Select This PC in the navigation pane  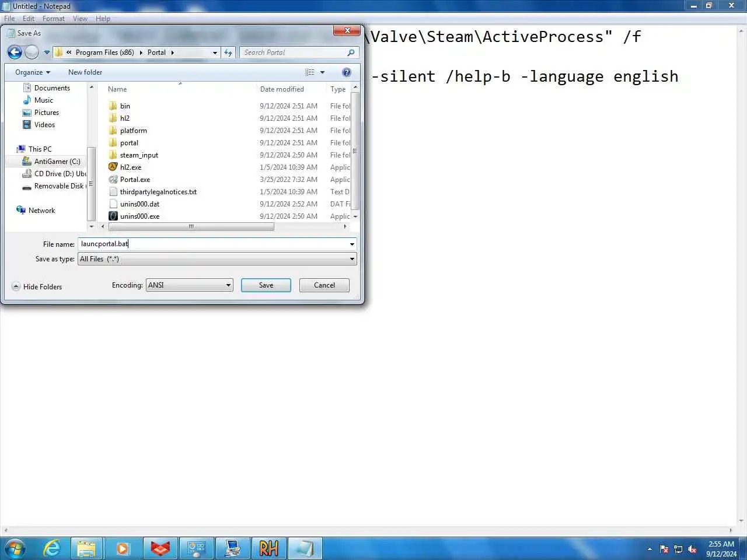coord(40,149)
